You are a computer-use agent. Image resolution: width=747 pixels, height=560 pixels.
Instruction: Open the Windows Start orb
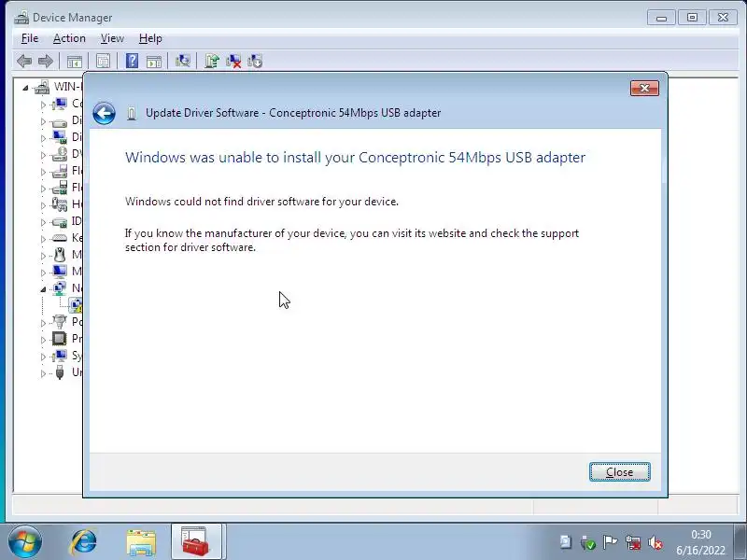[25, 542]
